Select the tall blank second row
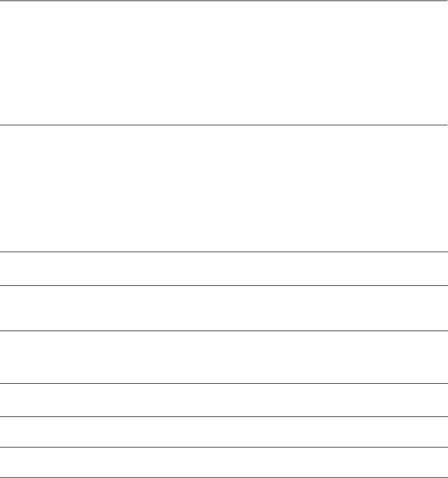This screenshot has width=448, height=478. click(x=224, y=188)
